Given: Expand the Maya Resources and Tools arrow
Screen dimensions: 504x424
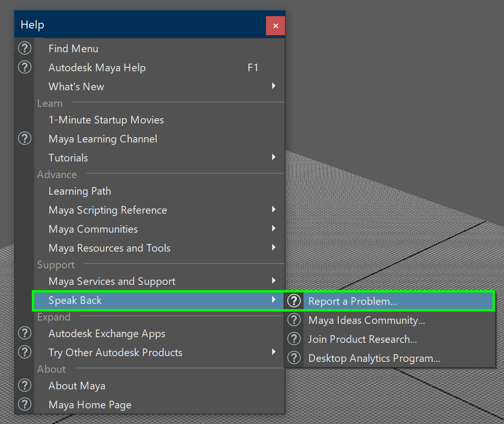Looking at the screenshot, I should [x=274, y=247].
